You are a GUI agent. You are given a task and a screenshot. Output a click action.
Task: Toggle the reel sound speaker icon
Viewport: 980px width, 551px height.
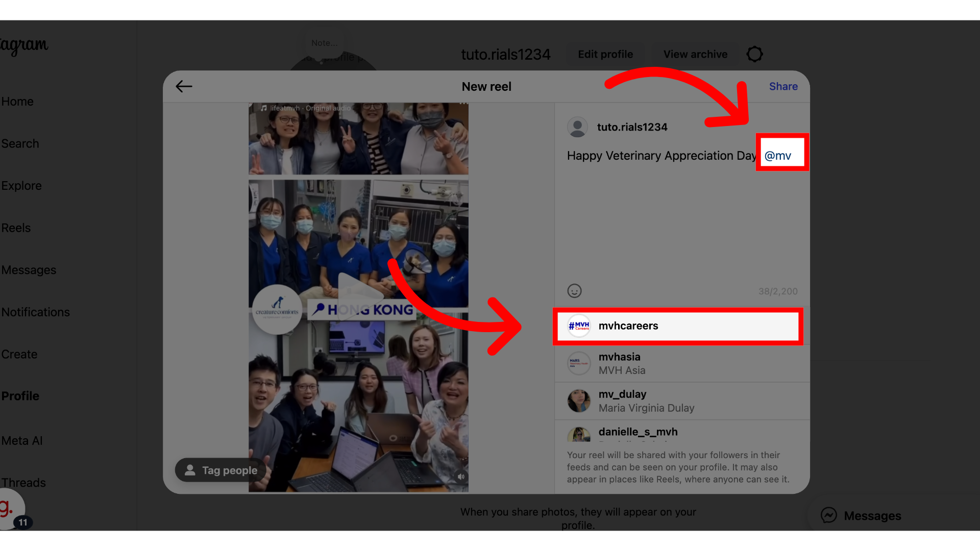(461, 477)
